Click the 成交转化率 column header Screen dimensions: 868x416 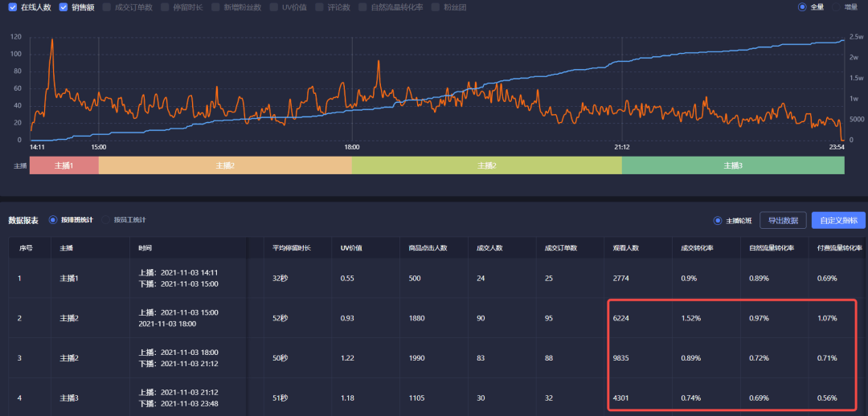pos(697,248)
